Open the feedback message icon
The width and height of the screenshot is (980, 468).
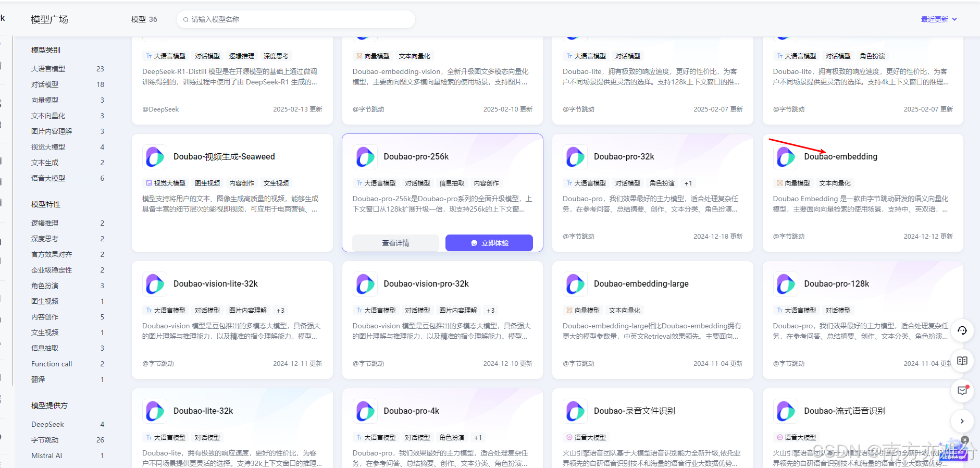(x=962, y=391)
